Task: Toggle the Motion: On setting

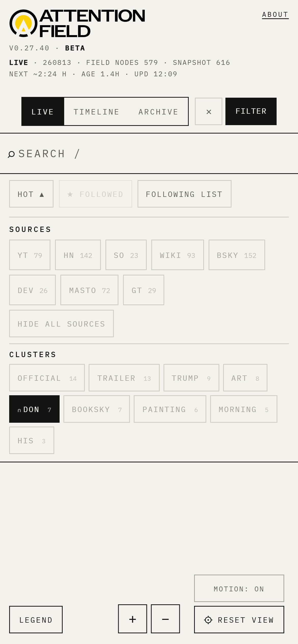Action: coord(239,588)
